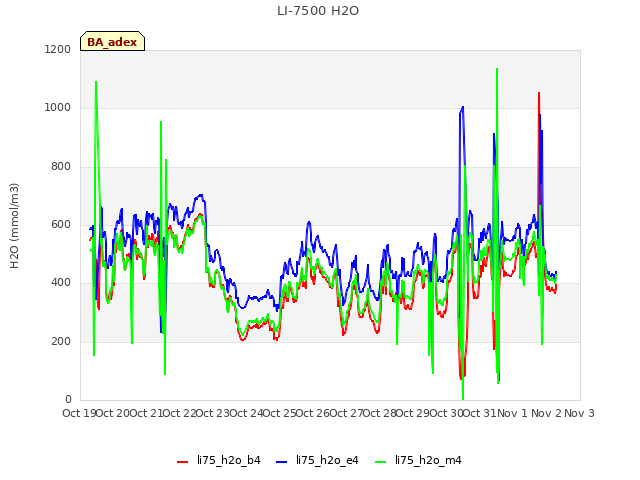
Task: Click the Oct 22 x-axis label
Action: coord(179,413)
